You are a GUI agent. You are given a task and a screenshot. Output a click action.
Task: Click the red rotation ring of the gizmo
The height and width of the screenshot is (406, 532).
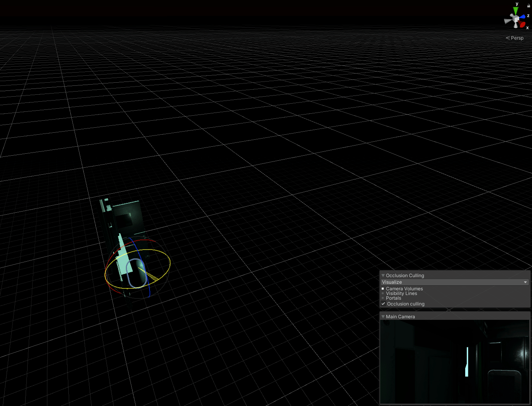pos(144,241)
